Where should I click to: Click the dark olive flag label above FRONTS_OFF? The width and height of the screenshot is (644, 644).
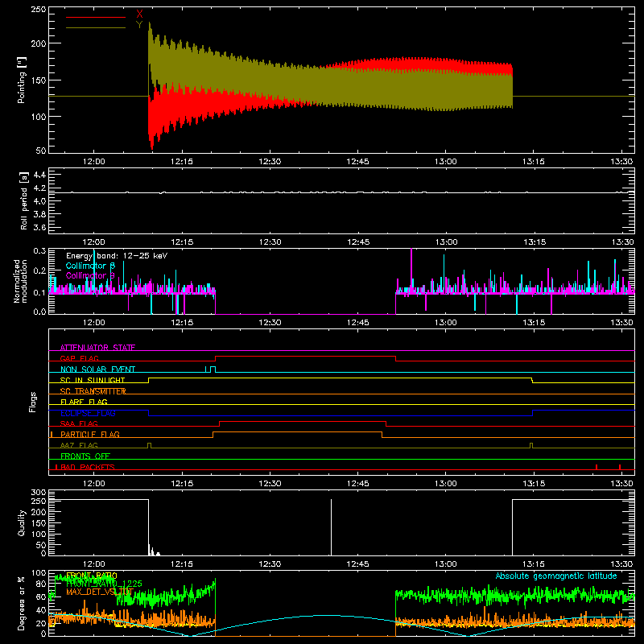[79, 445]
